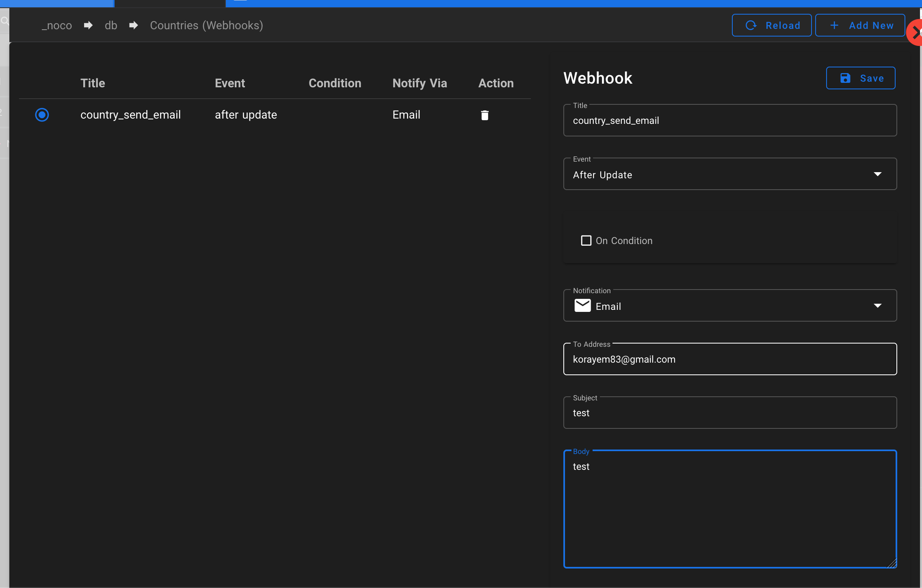
Task: Select the country_send_email webhook radio button
Action: [42, 115]
